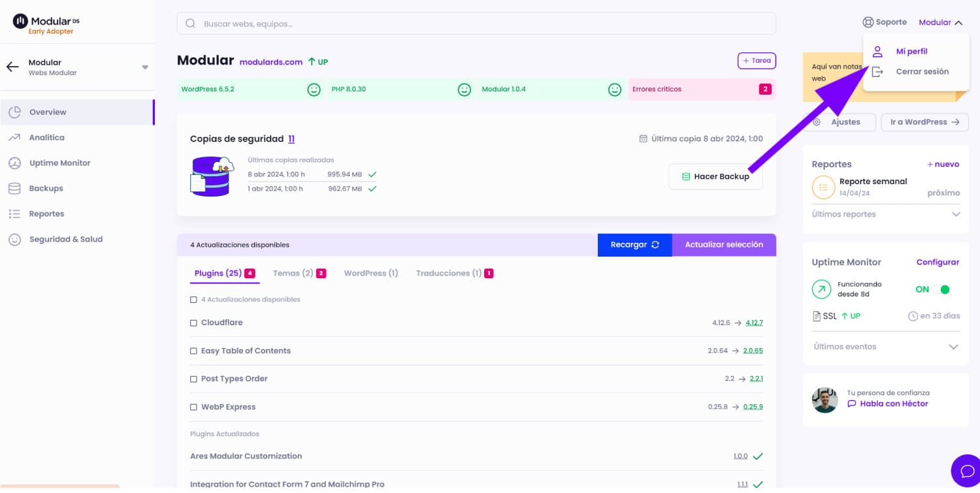The height and width of the screenshot is (493, 980).
Task: Click the Hacer Backup button
Action: [716, 177]
